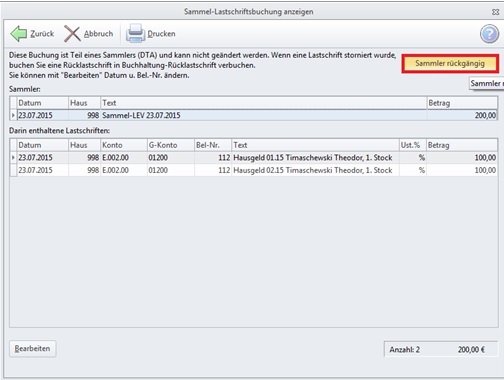This screenshot has width=504, height=380.
Task: Click the Sammler row amount 200,00
Action: [x=485, y=115]
